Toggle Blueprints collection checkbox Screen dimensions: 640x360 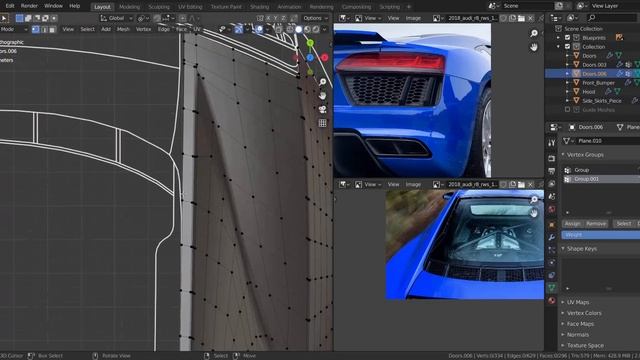click(567, 38)
